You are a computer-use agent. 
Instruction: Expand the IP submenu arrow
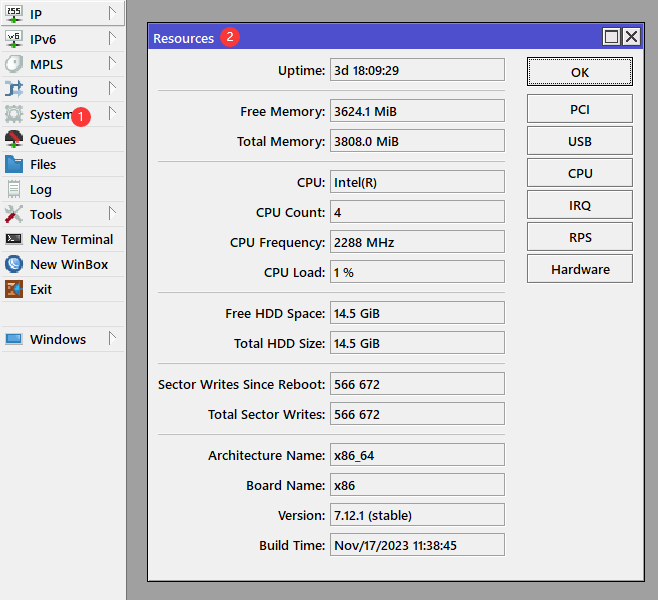112,13
